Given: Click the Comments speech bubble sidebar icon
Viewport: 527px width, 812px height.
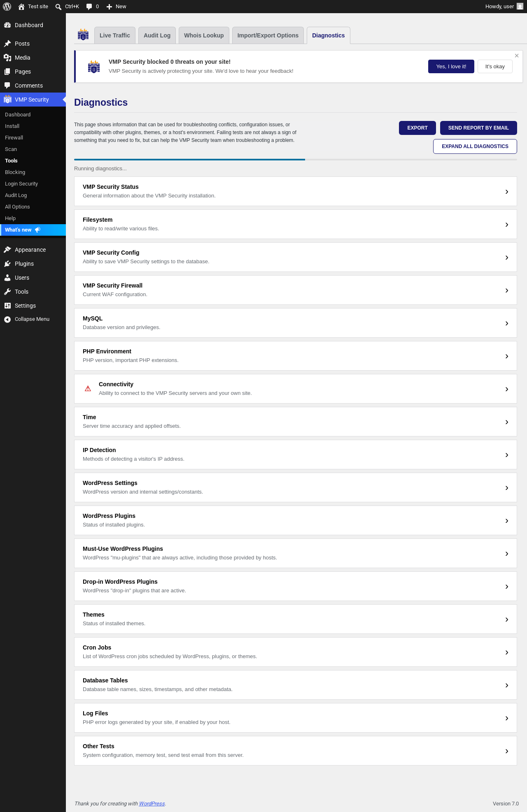Looking at the screenshot, I should point(7,86).
